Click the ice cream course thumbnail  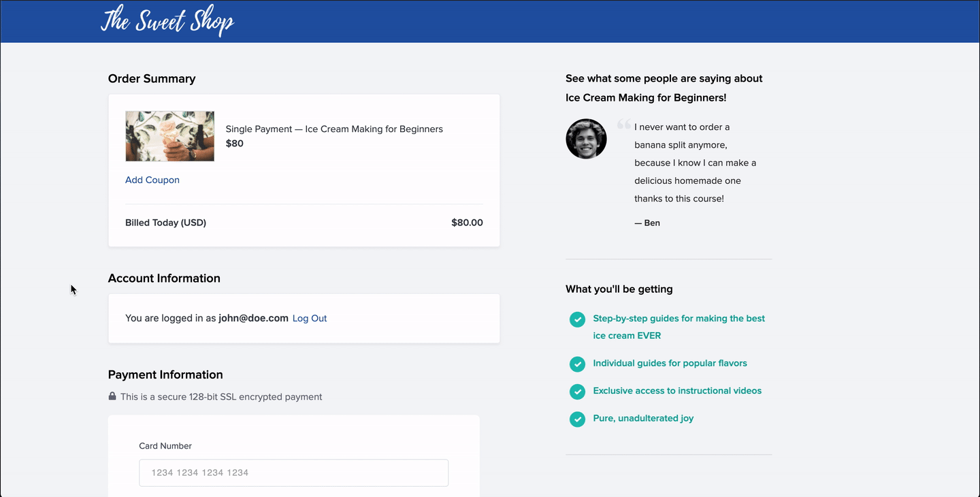click(x=169, y=136)
